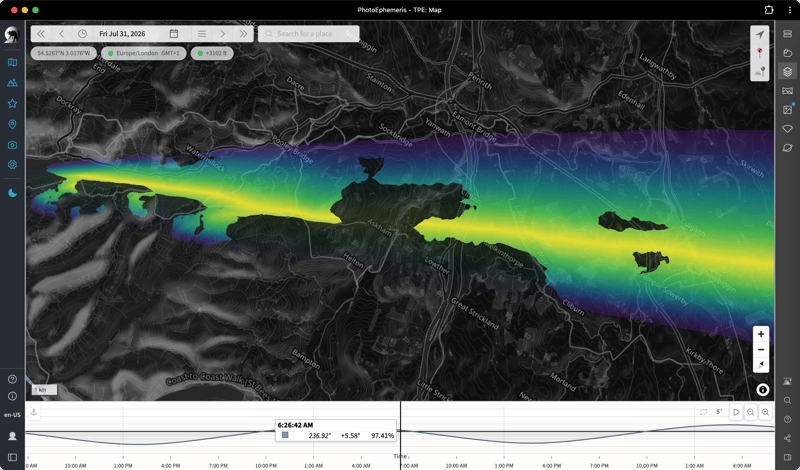800x470 pixels.
Task: Open the photo icon with blue dot
Action: [787, 110]
